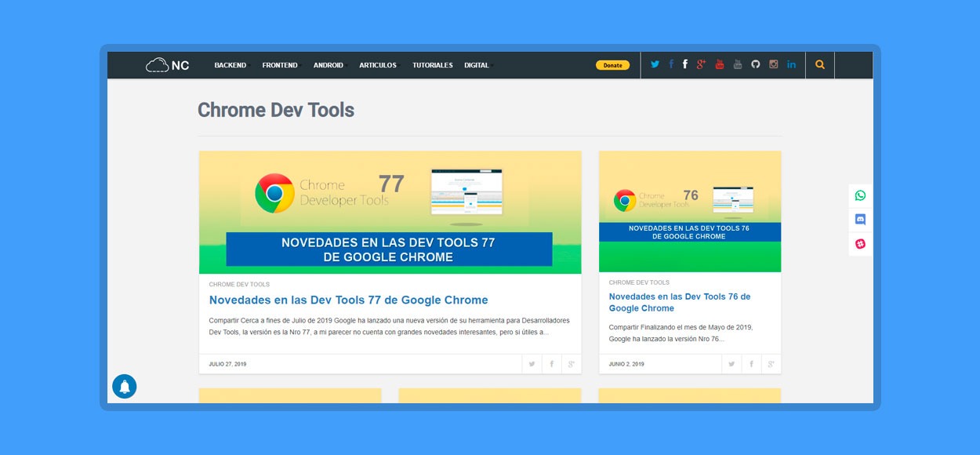Screen dimensions: 980x455
Task: Click the notification bell icon
Action: tap(125, 386)
